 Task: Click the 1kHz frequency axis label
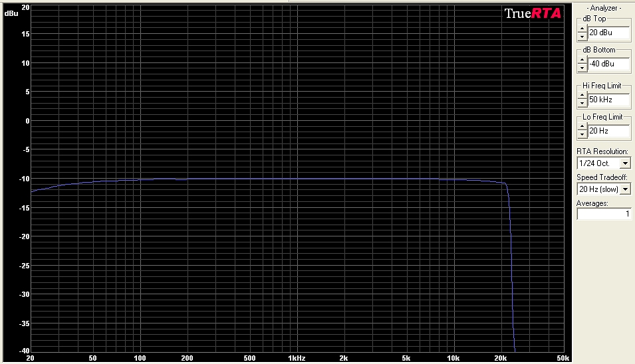[x=297, y=358]
